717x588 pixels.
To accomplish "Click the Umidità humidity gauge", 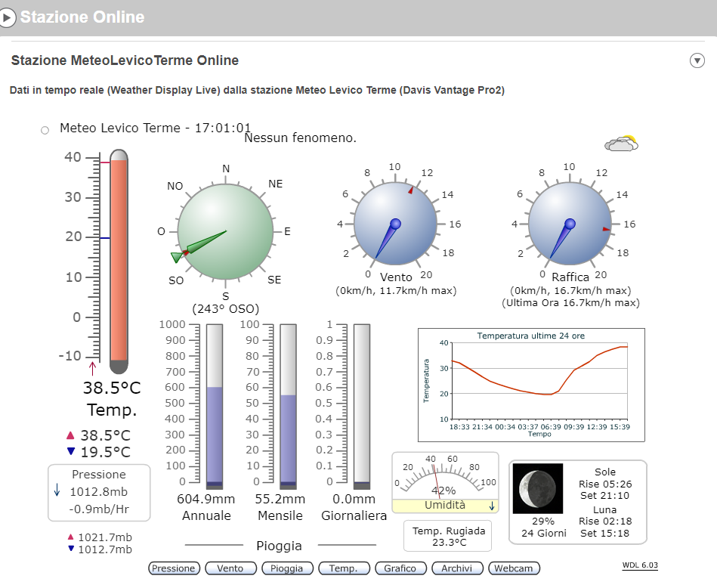I will point(444,482).
